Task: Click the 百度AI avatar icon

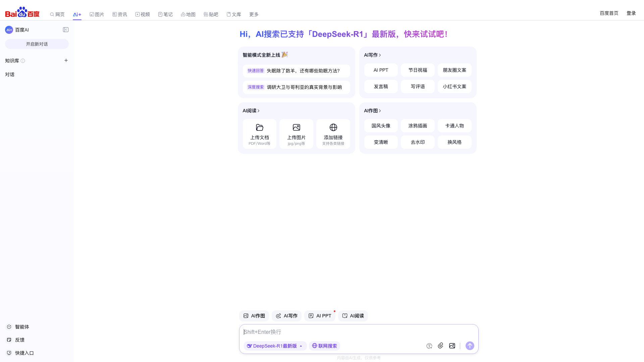Action: click(9, 30)
